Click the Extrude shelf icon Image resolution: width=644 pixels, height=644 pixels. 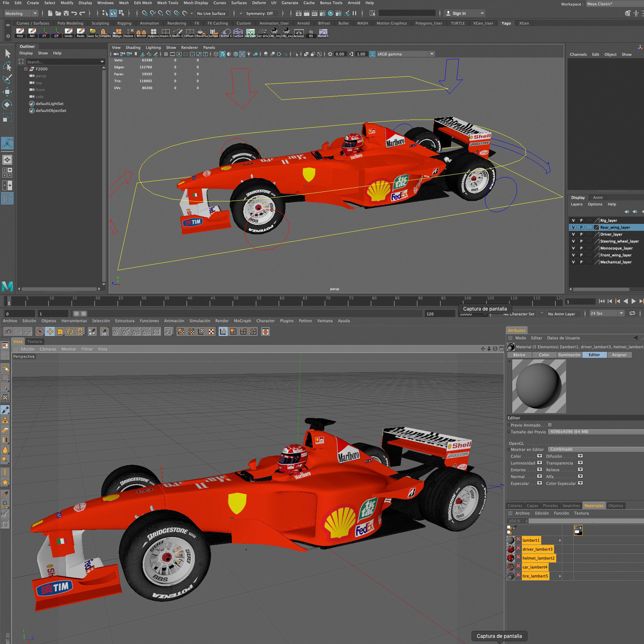[x=105, y=33]
